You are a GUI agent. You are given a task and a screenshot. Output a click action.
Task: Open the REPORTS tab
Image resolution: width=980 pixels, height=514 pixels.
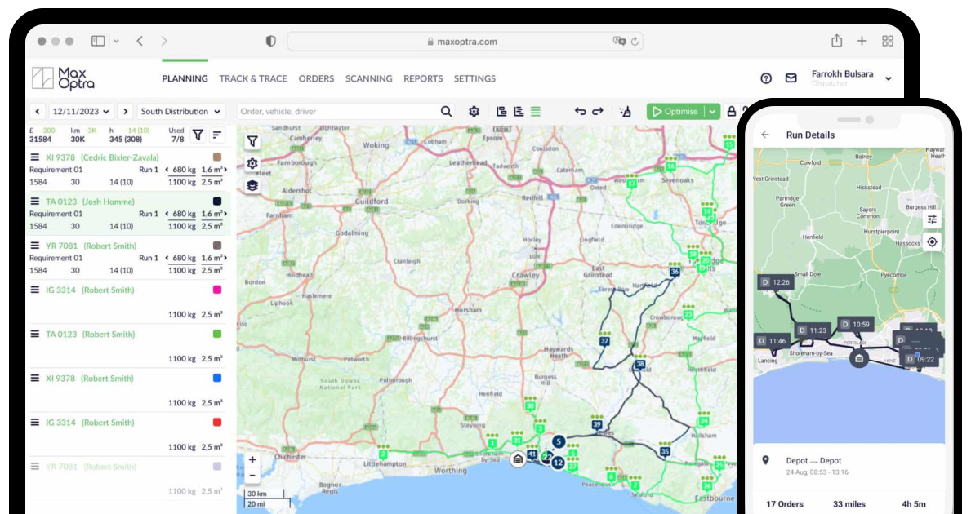[423, 79]
